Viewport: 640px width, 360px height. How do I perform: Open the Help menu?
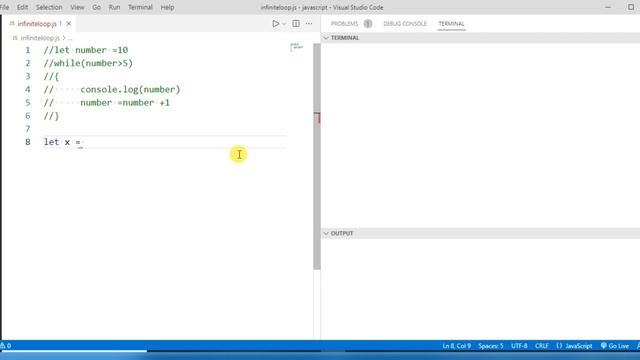click(x=167, y=7)
